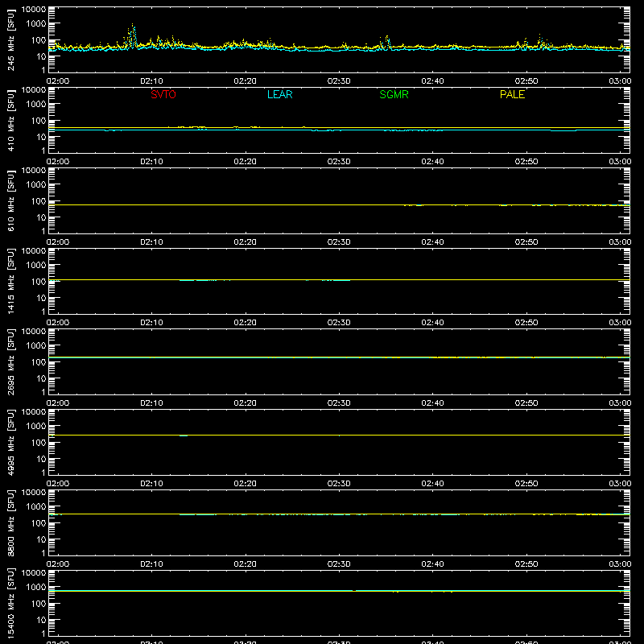Select the 610 MHz [SFU] axis title

pos(10,200)
